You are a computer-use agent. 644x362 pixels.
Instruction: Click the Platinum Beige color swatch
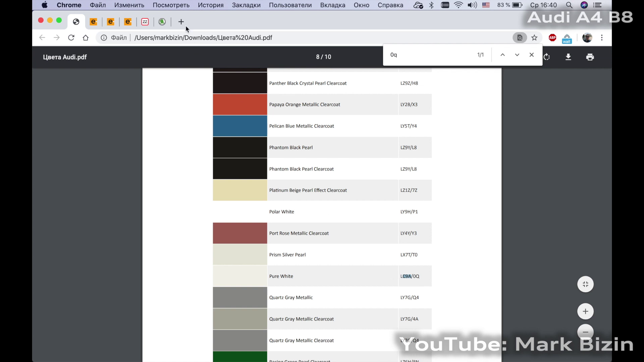[240, 190]
